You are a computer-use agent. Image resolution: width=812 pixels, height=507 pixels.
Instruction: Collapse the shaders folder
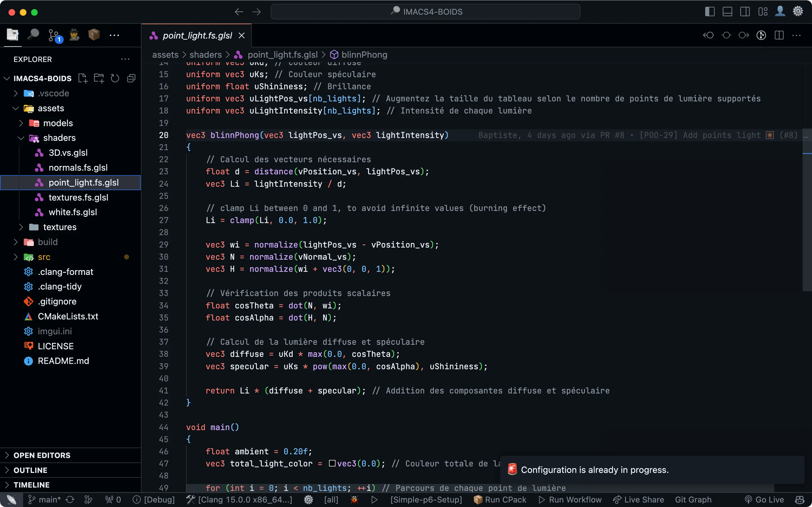click(59, 138)
